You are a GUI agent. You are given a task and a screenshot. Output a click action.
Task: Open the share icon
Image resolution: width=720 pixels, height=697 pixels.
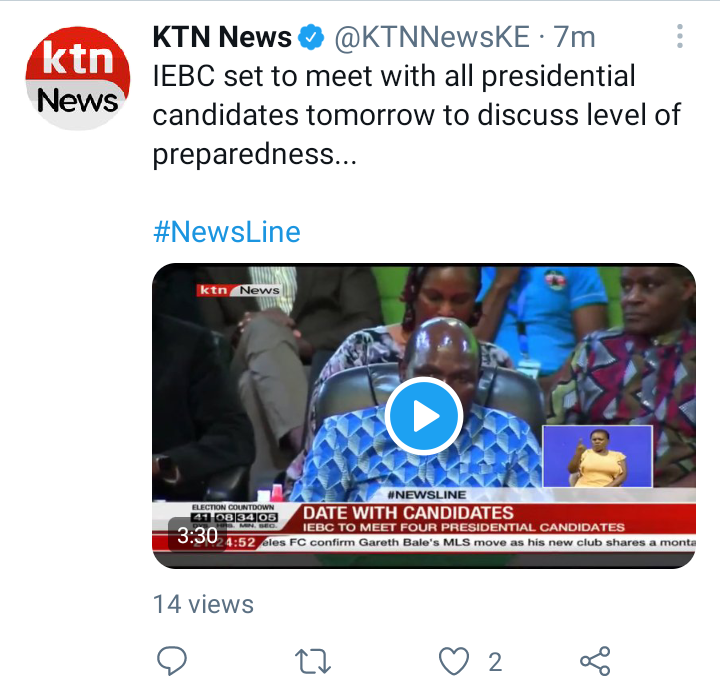pyautogui.click(x=595, y=661)
